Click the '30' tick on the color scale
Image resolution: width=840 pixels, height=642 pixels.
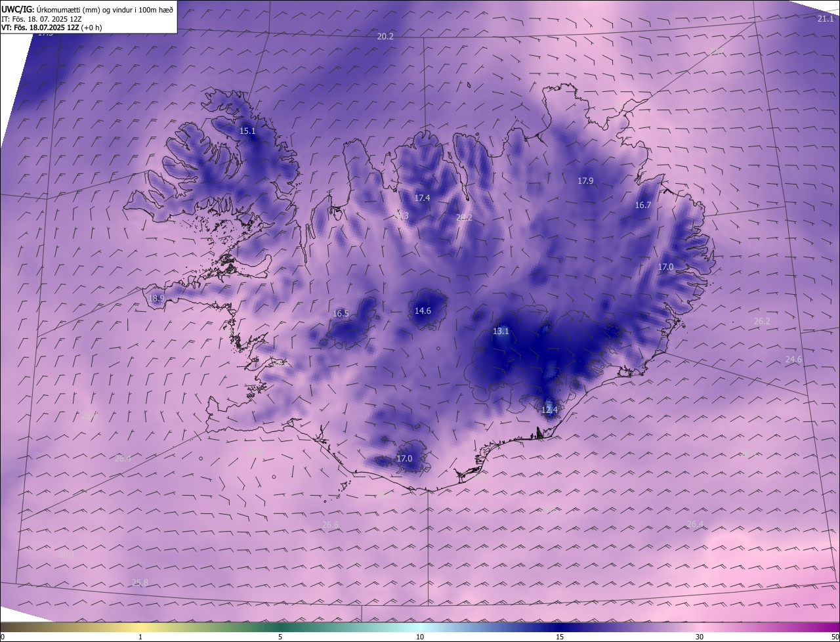tap(700, 637)
